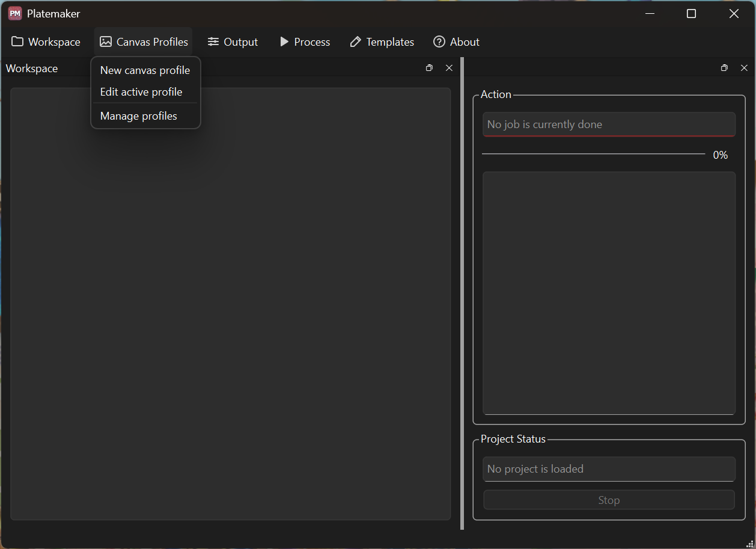Click the empty Workspace list area
The image size is (756, 549).
pyautogui.click(x=230, y=304)
